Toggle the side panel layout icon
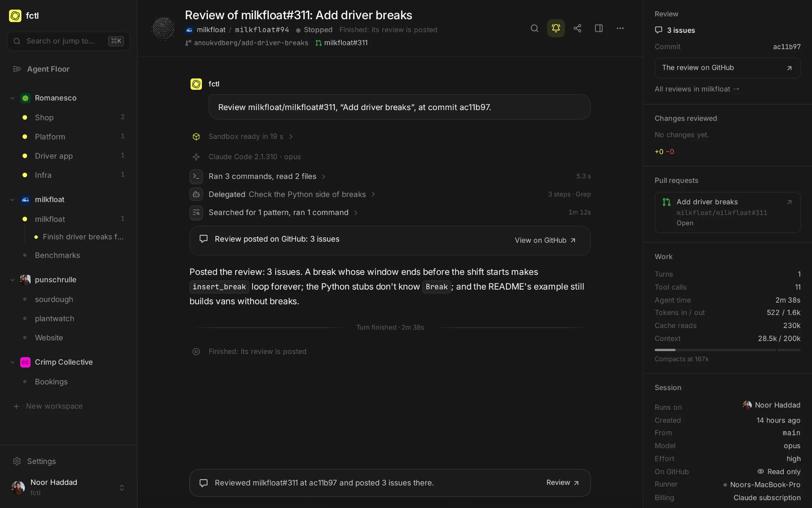Image resolution: width=812 pixels, height=508 pixels. click(599, 28)
